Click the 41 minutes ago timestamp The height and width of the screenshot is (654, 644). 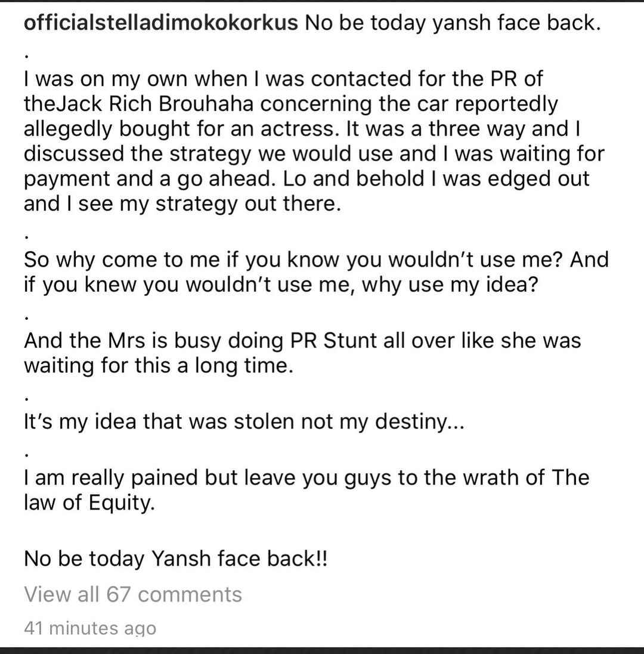pos(90,628)
